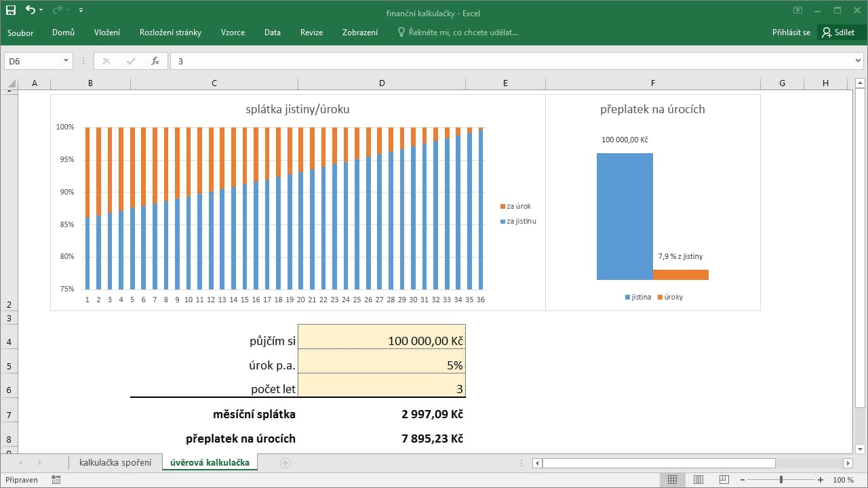
Task: Click the Insert Function fx icon
Action: click(x=155, y=61)
